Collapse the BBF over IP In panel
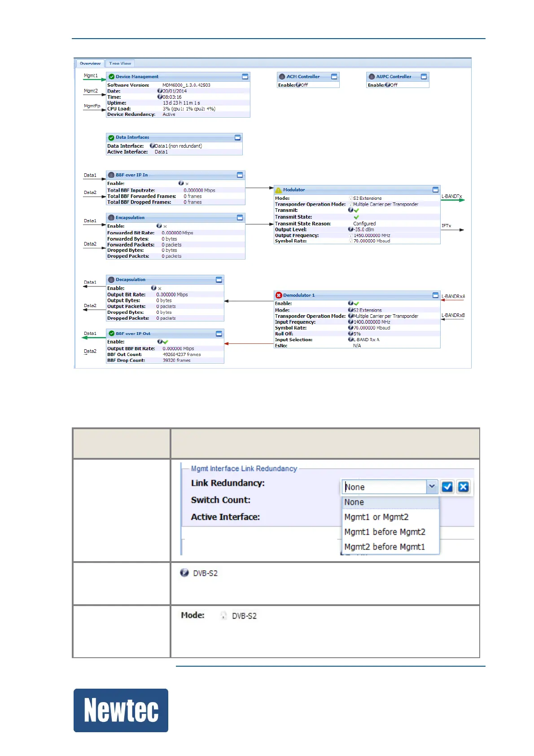The height and width of the screenshot is (756, 534). pyautogui.click(x=240, y=175)
